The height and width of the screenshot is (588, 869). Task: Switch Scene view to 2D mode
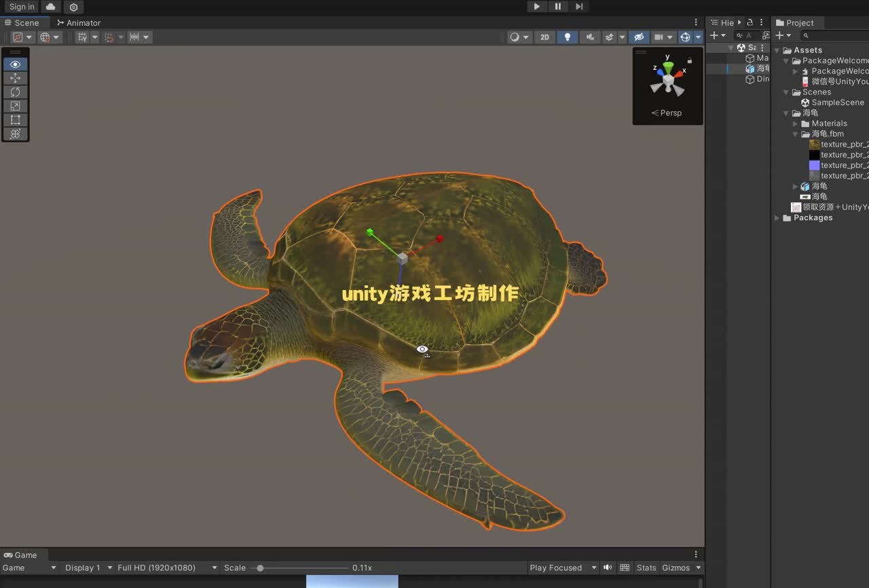point(544,37)
